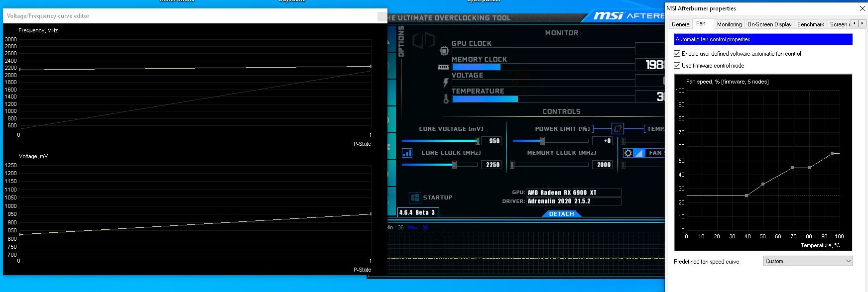Open the Monitoring tab
The width and height of the screenshot is (868, 292).
pyautogui.click(x=729, y=24)
